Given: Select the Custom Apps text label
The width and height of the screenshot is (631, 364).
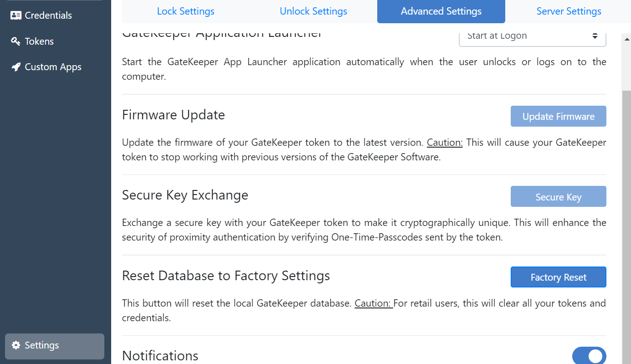Looking at the screenshot, I should coord(53,67).
